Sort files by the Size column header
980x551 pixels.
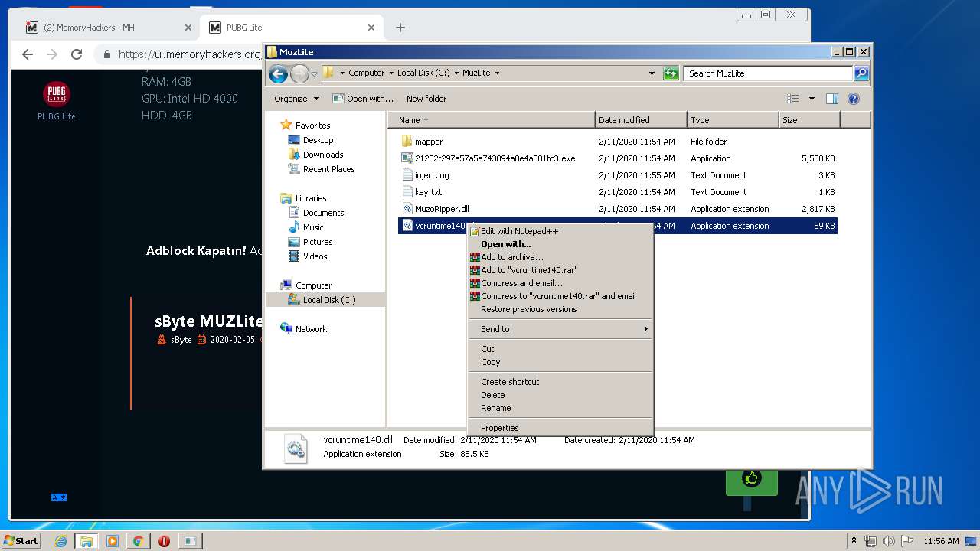coord(809,120)
